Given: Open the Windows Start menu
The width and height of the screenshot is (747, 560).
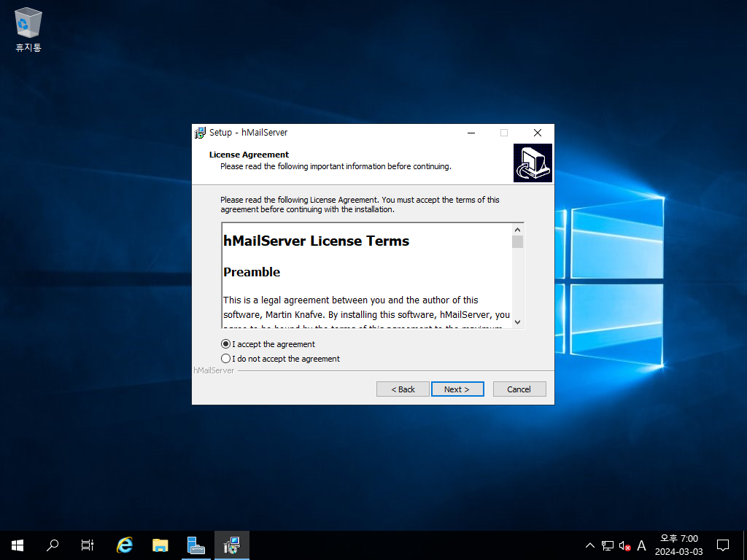Looking at the screenshot, I should tap(18, 545).
